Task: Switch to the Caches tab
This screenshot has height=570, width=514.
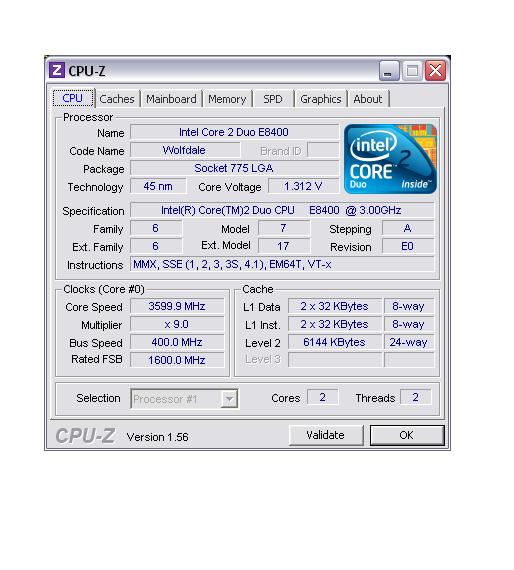Action: click(117, 99)
